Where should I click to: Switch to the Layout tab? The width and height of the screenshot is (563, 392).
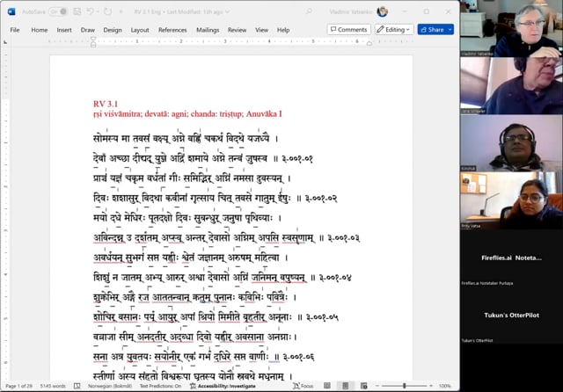pos(140,30)
